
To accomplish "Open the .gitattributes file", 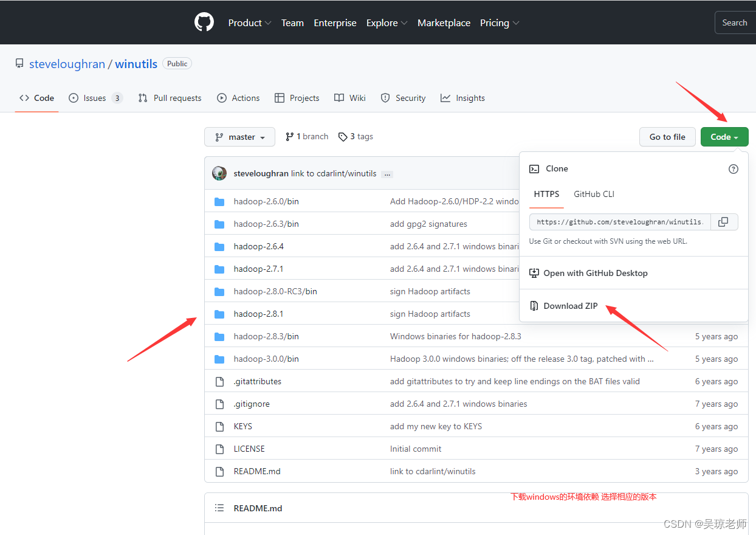I will (x=258, y=381).
